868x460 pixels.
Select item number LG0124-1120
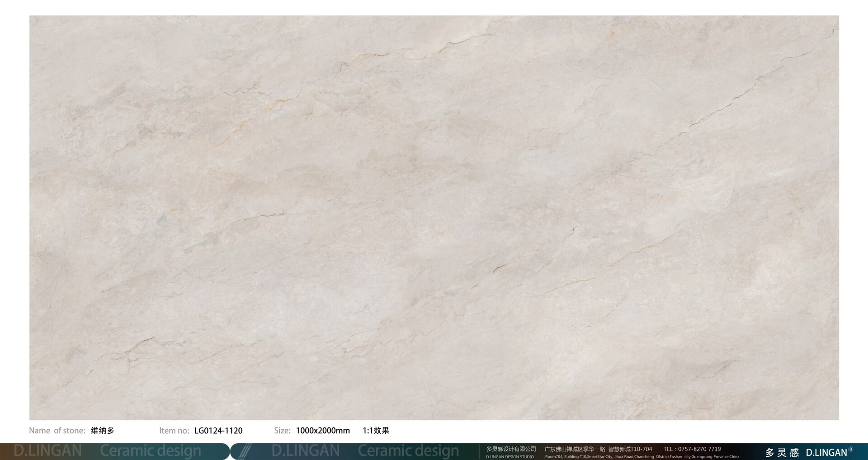218,431
